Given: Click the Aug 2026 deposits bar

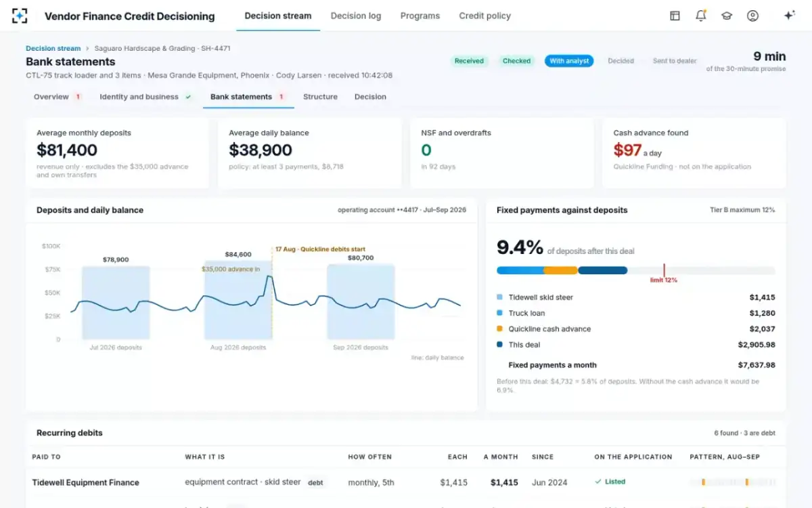Looking at the screenshot, I should tap(238, 301).
